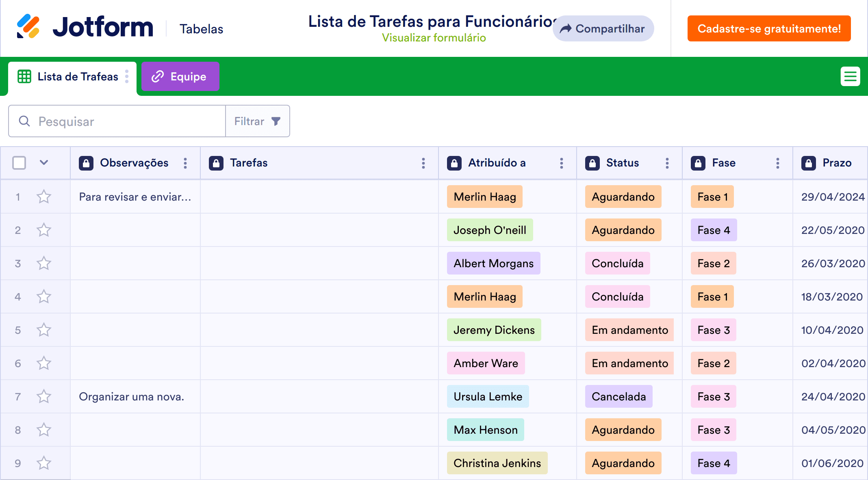The image size is (868, 480).
Task: Check the select-all checkbox in the header
Action: pyautogui.click(x=19, y=163)
